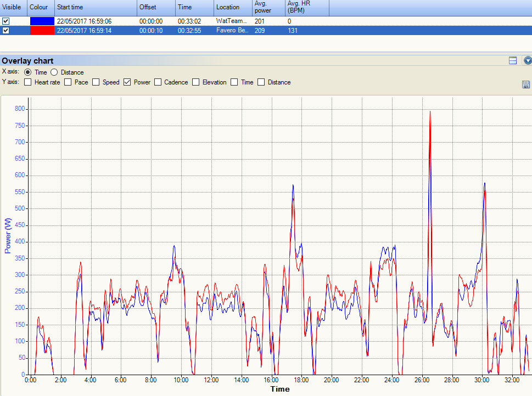The width and height of the screenshot is (532, 396).
Task: Select the Distance radio button for X axis
Action: [x=54, y=72]
